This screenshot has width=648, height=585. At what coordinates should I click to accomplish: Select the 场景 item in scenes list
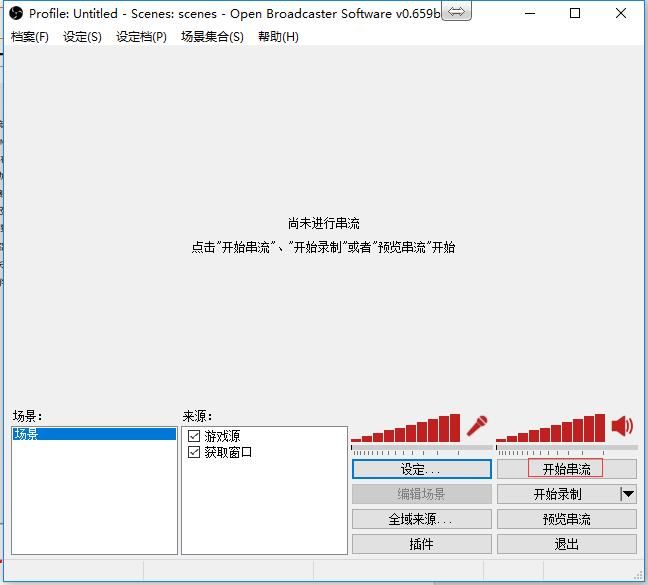94,434
